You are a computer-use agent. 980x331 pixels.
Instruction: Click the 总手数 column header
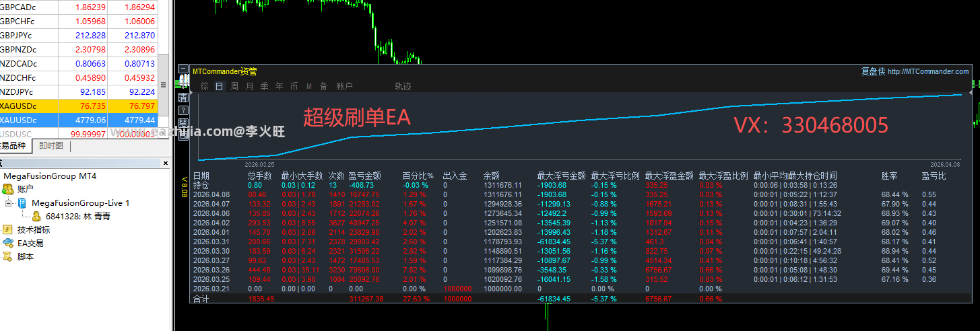[x=259, y=176]
